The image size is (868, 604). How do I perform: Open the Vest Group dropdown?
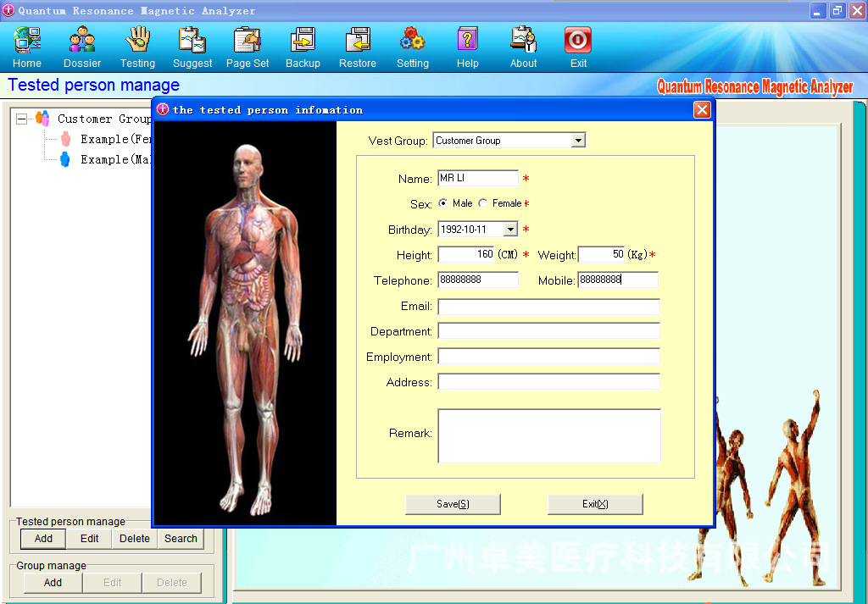578,141
